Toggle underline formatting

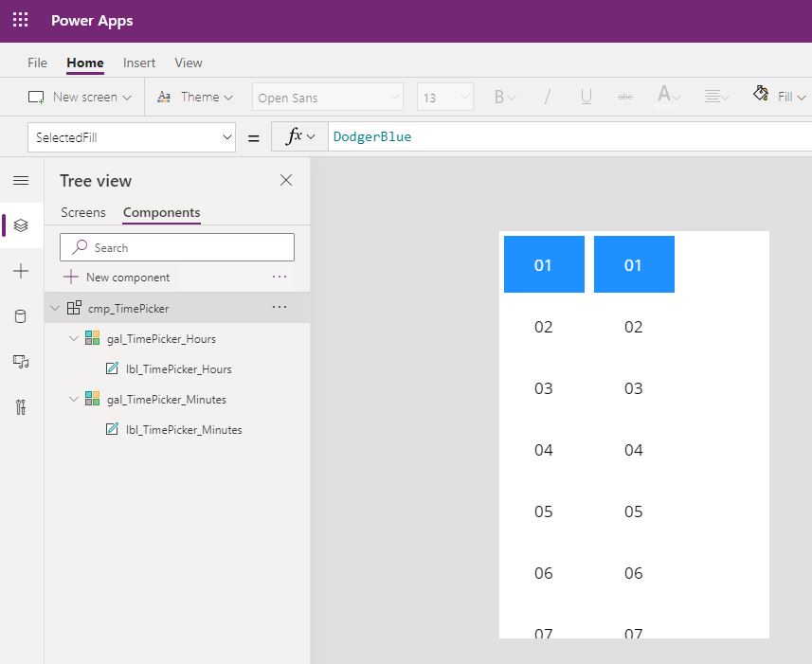coord(586,96)
